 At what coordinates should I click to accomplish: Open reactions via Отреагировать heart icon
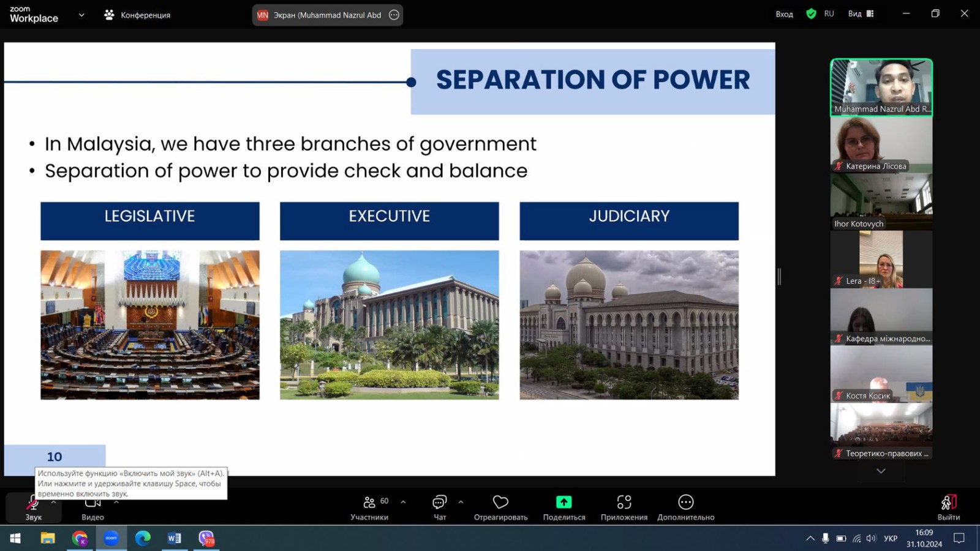[500, 508]
